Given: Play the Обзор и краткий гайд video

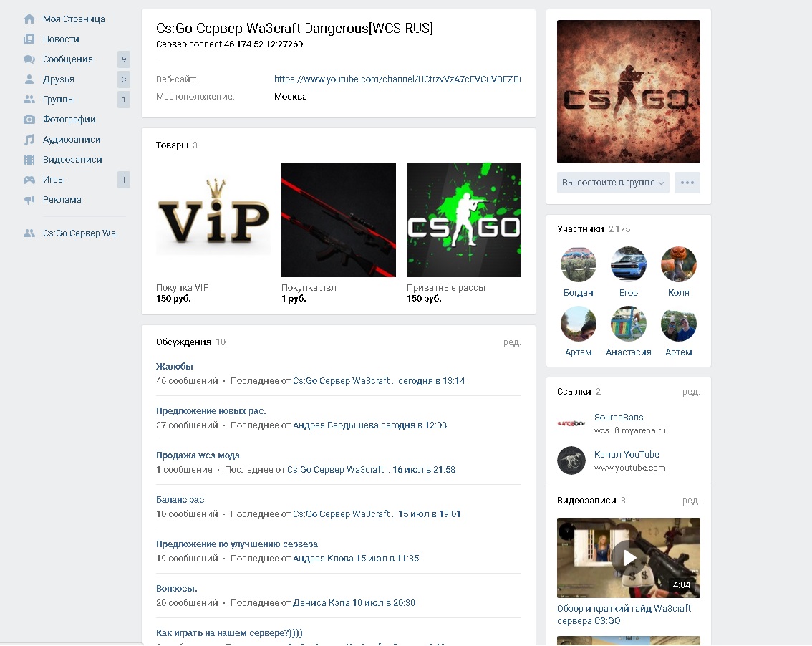Looking at the screenshot, I should (x=629, y=558).
